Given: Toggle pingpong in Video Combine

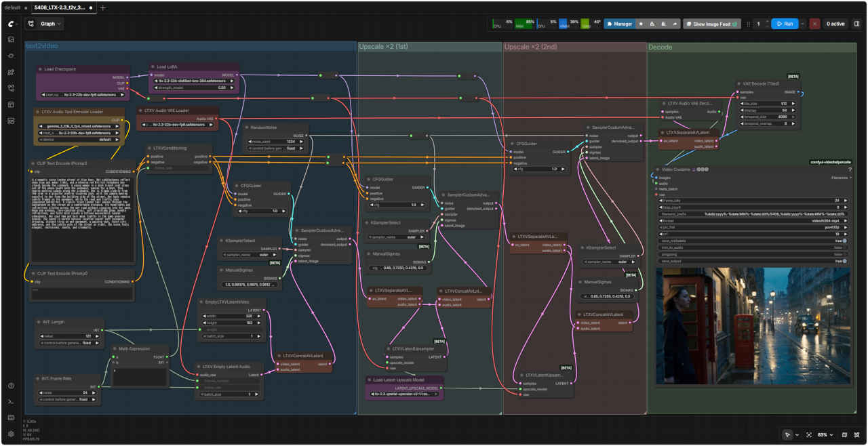Looking at the screenshot, I should 753,254.
